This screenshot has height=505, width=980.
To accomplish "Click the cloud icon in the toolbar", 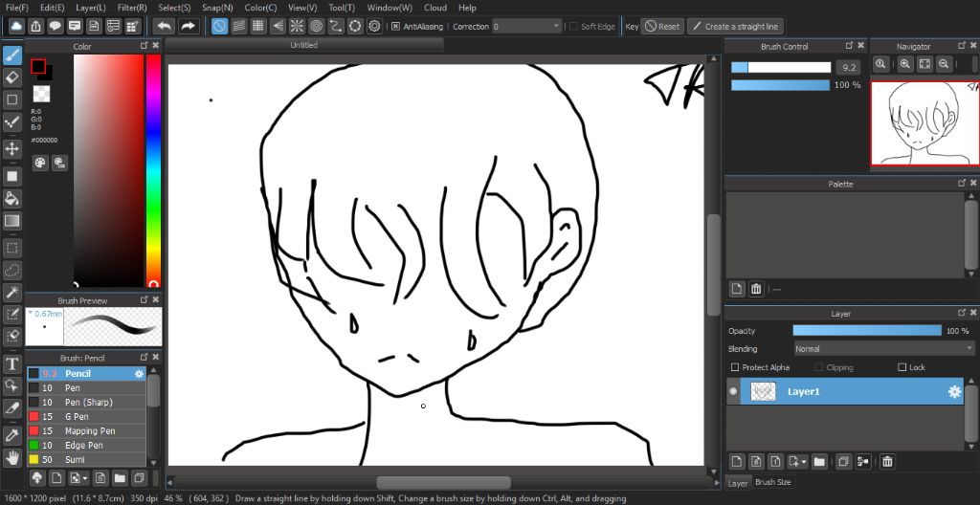I will [x=15, y=26].
